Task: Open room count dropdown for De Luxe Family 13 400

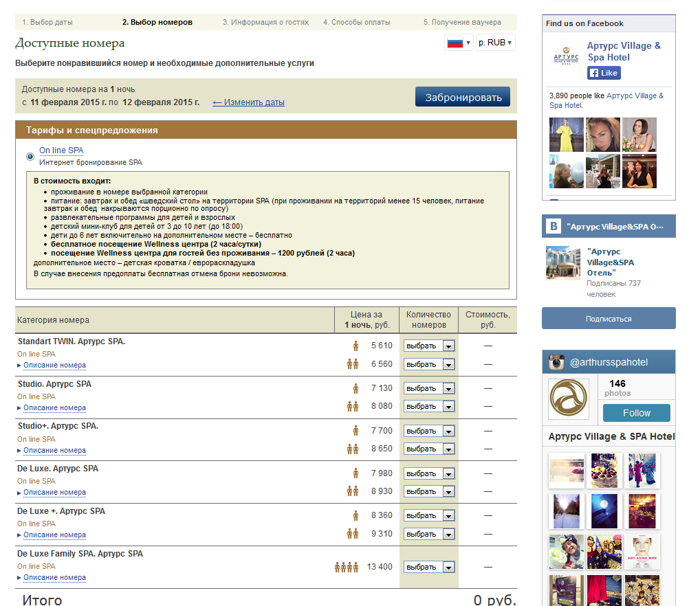Action: [429, 568]
